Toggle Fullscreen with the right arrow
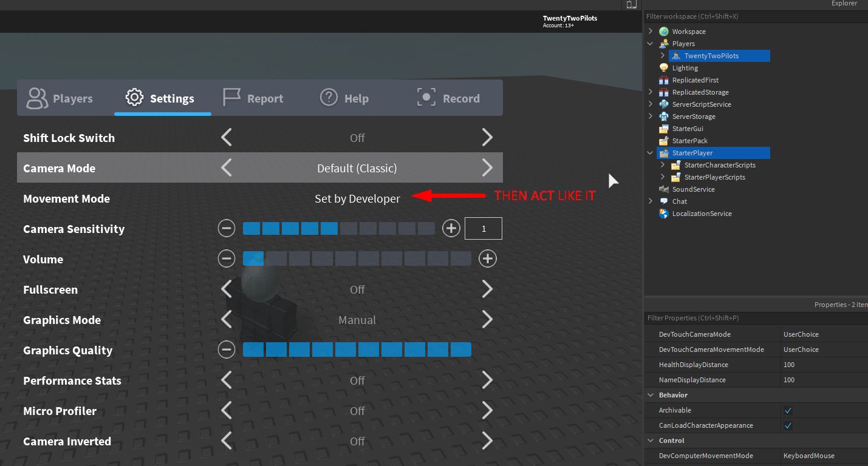The height and width of the screenshot is (466, 868). click(487, 289)
